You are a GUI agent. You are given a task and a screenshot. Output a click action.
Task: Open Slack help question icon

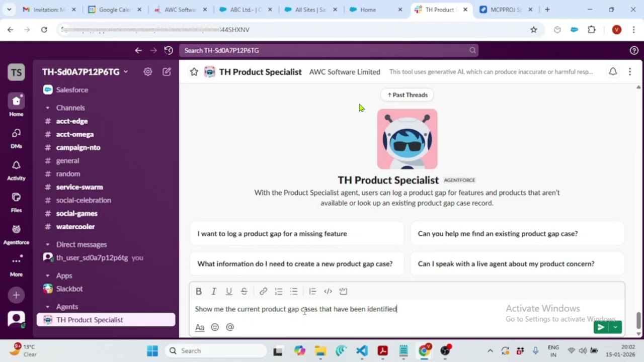click(x=634, y=50)
